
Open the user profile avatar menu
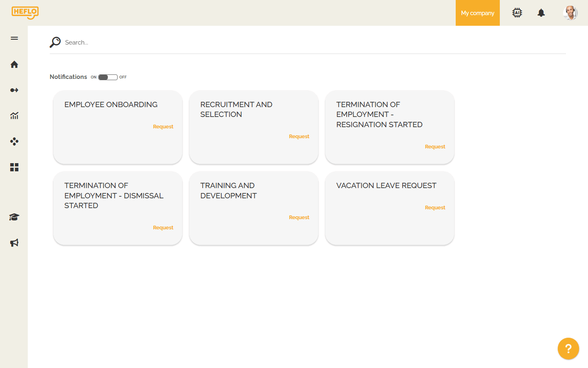pos(570,13)
